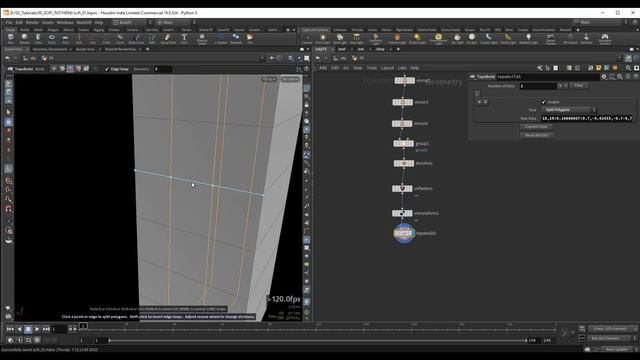Open the network editor Layout menu
This screenshot has height=360, width=640.
click(387, 68)
